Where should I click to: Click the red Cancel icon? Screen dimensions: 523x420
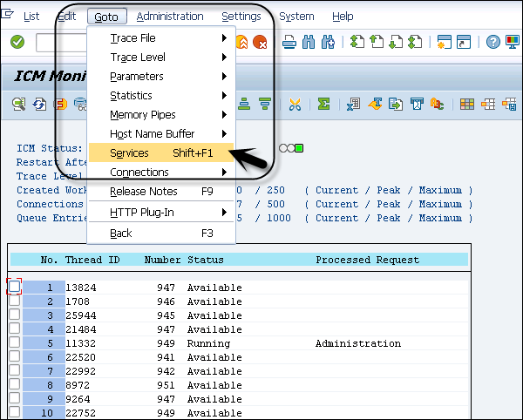pos(259,42)
